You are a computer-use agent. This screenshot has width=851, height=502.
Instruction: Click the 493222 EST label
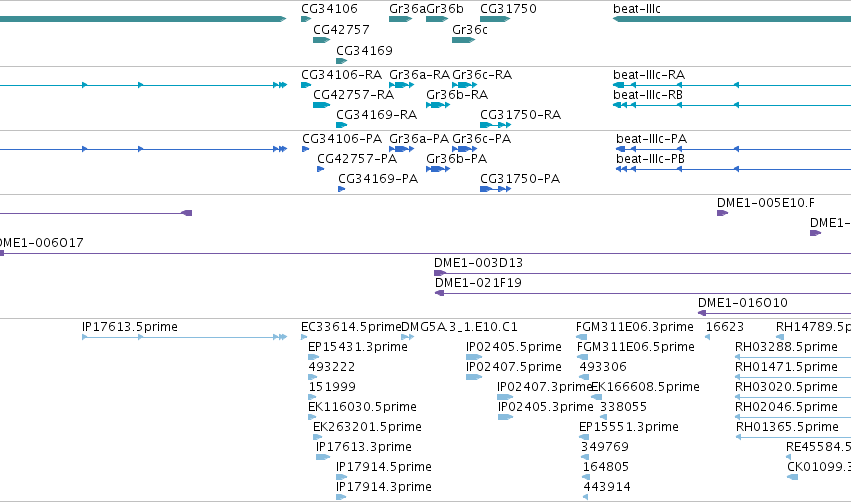point(332,367)
